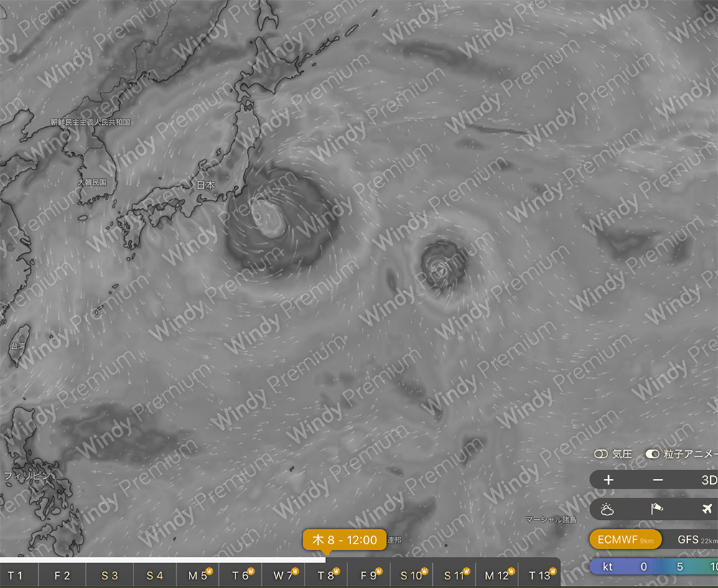Zoom in with the plus icon
718x588 pixels.
coord(608,480)
